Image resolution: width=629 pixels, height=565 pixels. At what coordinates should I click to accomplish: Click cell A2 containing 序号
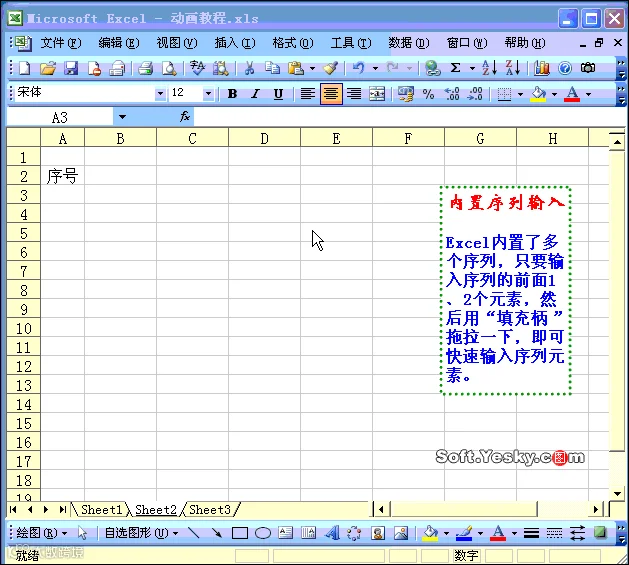tap(63, 176)
